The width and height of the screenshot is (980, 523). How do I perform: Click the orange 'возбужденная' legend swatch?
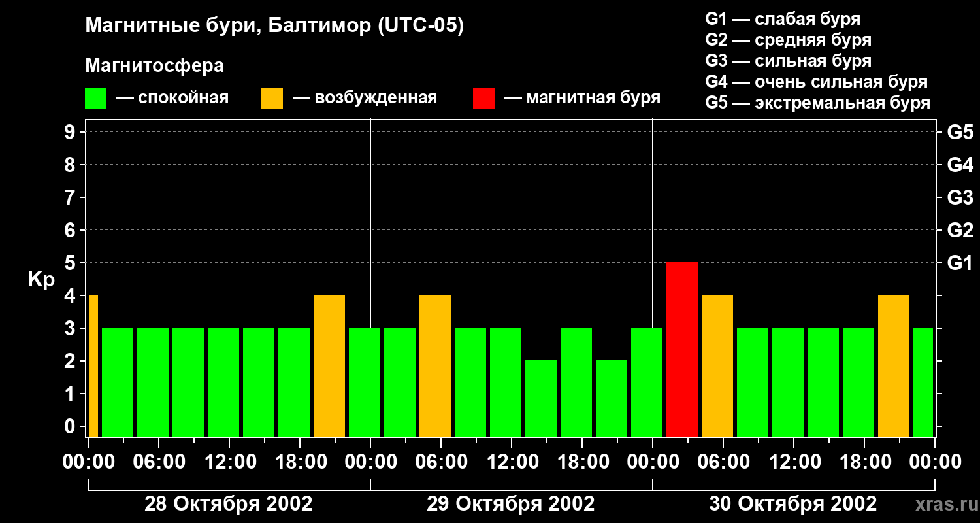point(272,99)
